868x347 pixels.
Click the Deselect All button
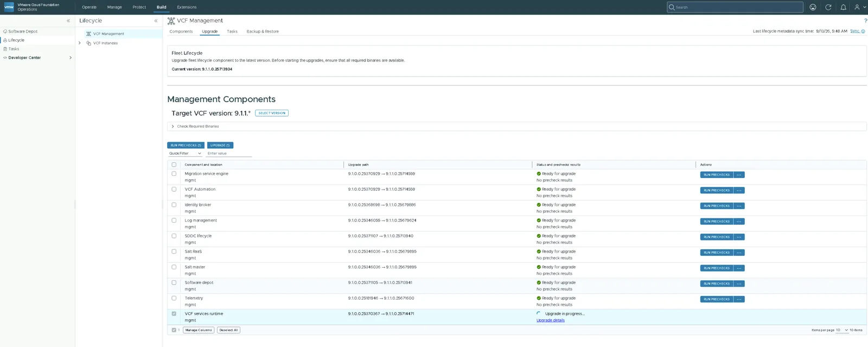228,330
